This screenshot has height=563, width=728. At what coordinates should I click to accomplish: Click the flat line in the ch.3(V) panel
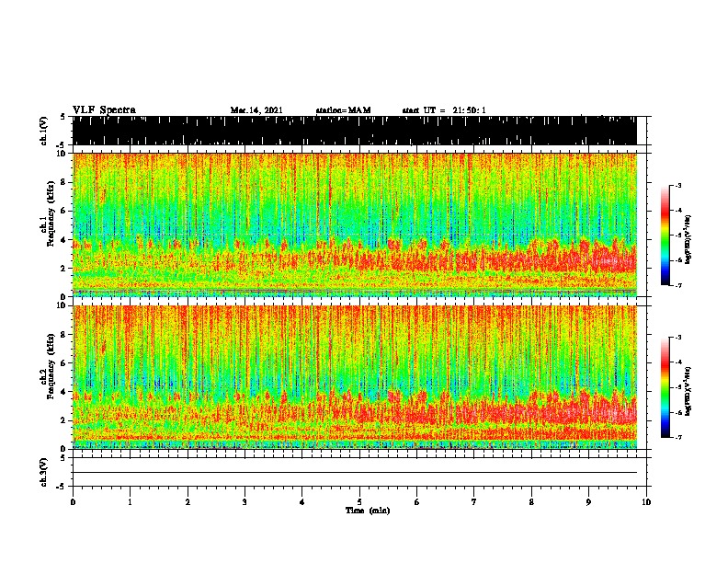[355, 473]
